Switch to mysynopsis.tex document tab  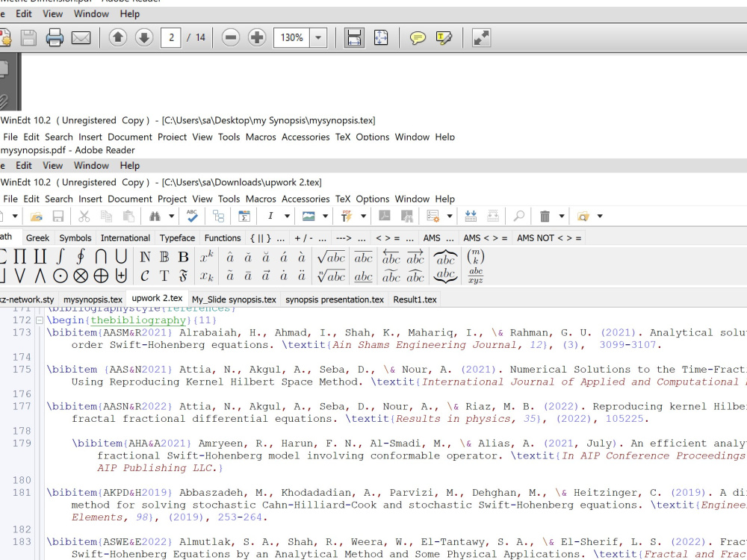pyautogui.click(x=93, y=299)
